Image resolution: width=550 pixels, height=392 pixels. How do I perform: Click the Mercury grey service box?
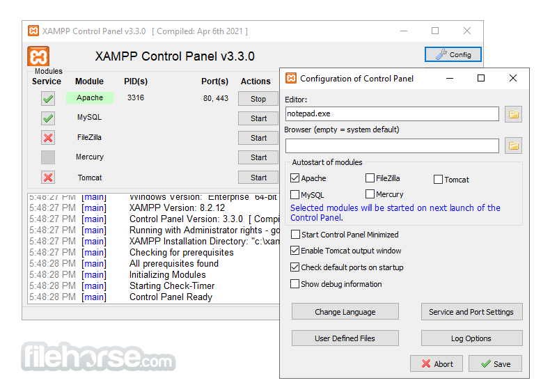48,157
